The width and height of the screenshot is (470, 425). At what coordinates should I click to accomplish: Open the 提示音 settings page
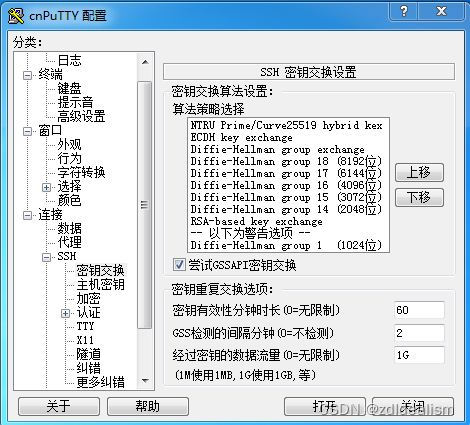[75, 102]
